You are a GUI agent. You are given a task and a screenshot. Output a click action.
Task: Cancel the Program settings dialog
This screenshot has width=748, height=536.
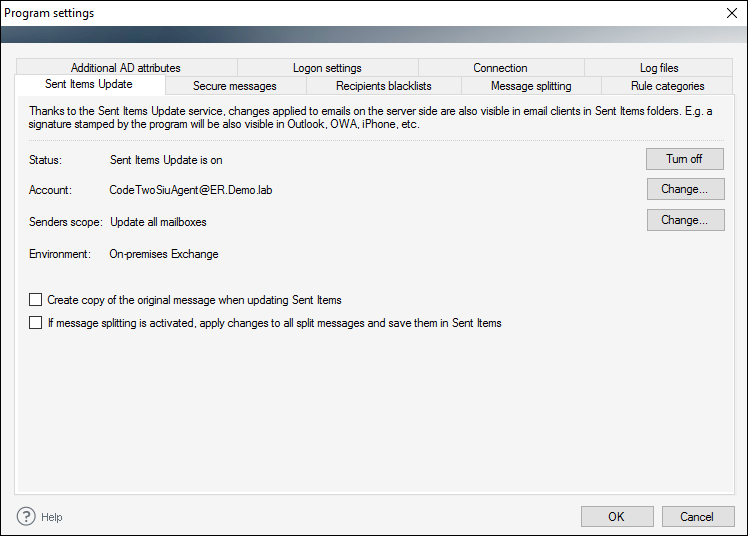[697, 516]
